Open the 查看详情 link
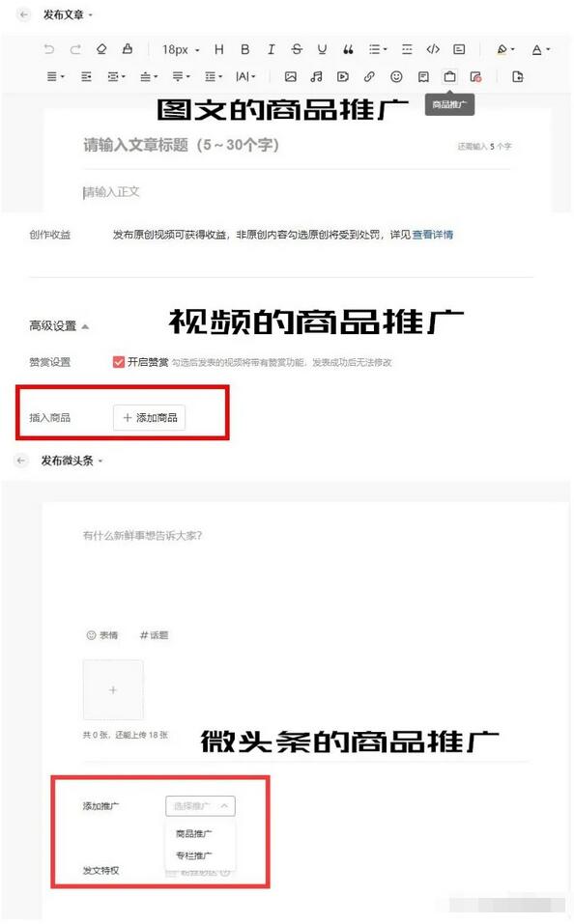Screen dimensions: 574x924 432,235
